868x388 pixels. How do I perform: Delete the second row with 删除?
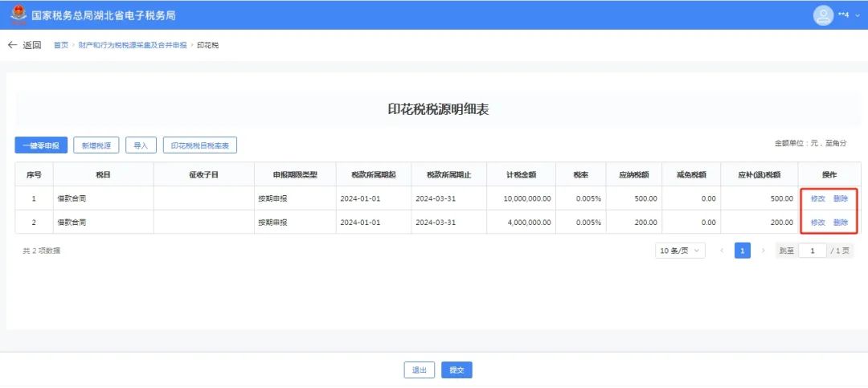tap(841, 223)
